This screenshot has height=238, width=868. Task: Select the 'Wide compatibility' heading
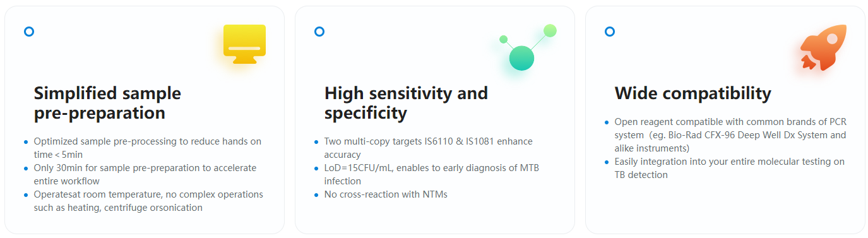click(x=693, y=93)
